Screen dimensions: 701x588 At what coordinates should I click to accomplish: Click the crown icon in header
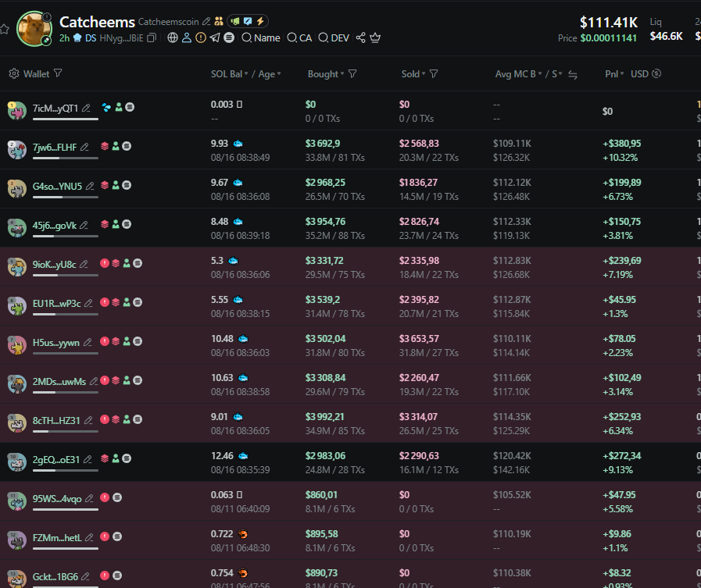375,38
